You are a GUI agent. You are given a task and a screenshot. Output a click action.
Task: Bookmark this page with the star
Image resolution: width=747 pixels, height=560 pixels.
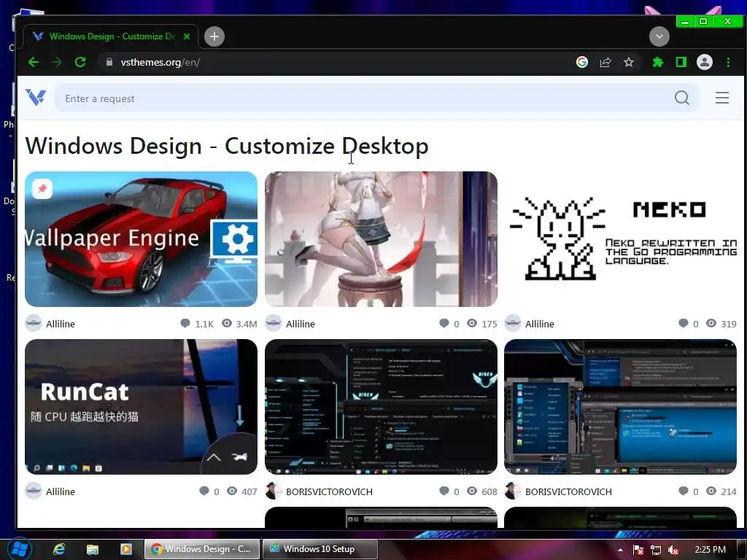coord(629,62)
